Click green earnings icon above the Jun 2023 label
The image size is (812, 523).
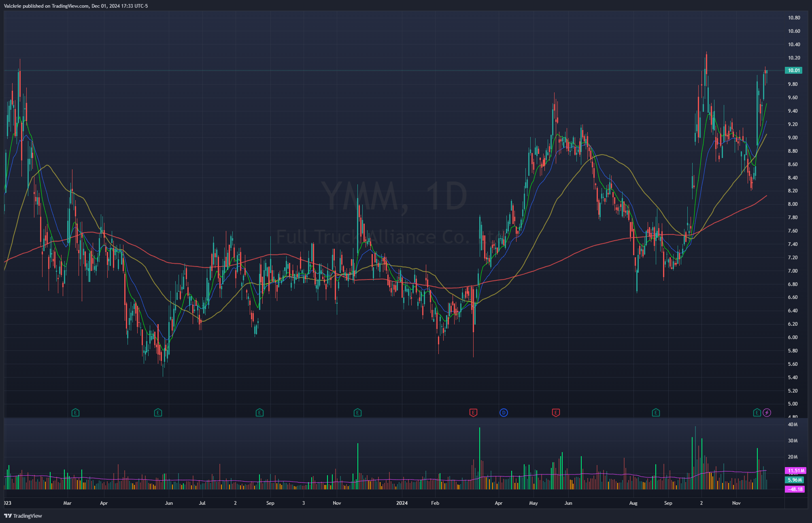[x=158, y=413]
